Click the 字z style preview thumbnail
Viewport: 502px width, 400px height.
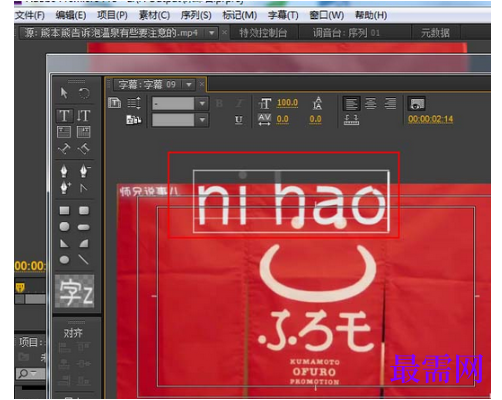[x=75, y=292]
